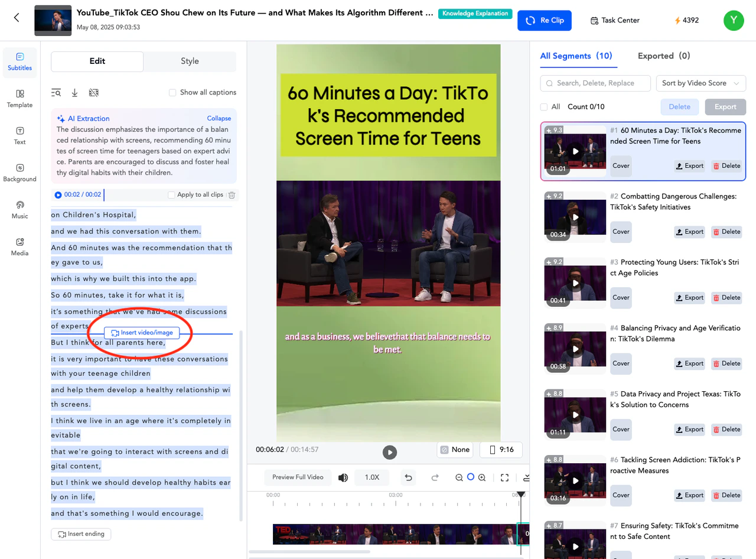Click subtitle line "and we had this conversation with them."
Screen dimensions: 756x559
click(126, 232)
